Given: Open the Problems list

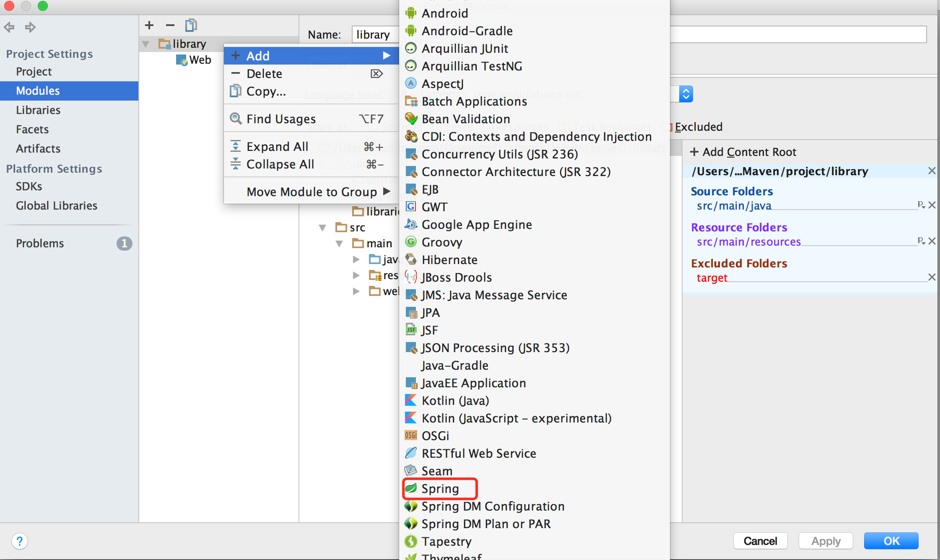Looking at the screenshot, I should coord(69,243).
